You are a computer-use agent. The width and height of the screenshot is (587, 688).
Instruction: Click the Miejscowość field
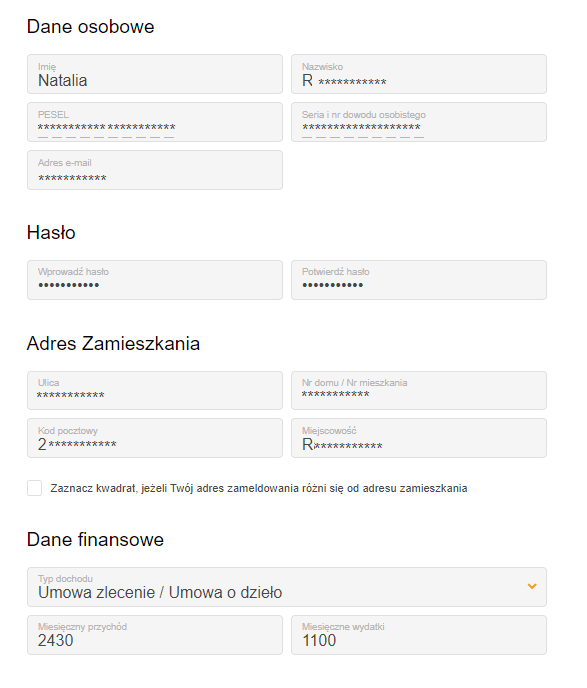point(419,438)
